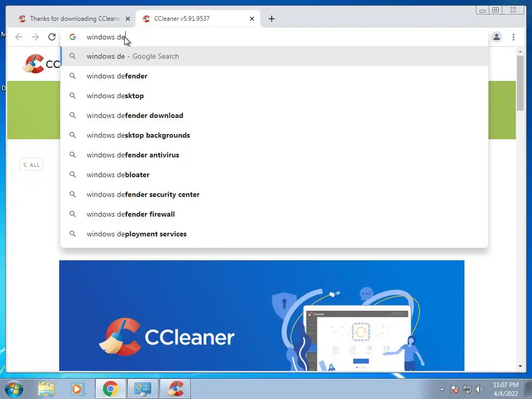Go forward using the browser forward arrow

pos(35,37)
